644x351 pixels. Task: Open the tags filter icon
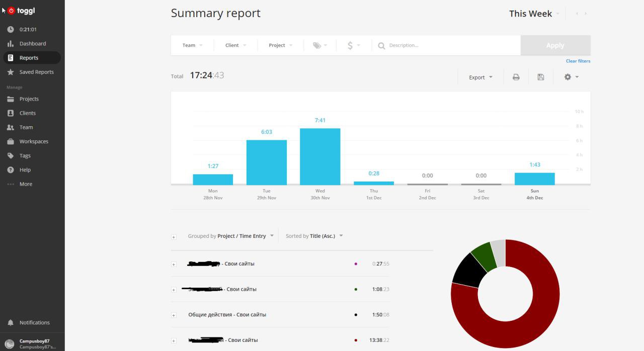pyautogui.click(x=320, y=45)
